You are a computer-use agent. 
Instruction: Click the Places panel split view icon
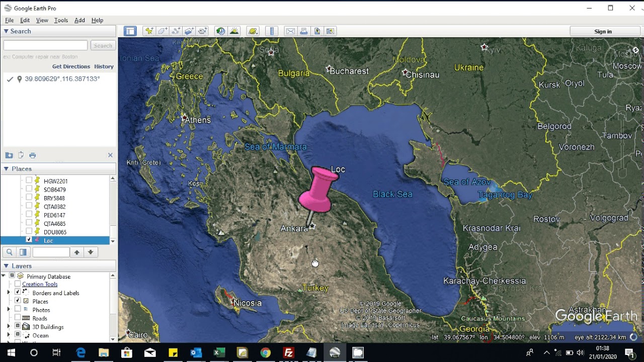coord(23,252)
